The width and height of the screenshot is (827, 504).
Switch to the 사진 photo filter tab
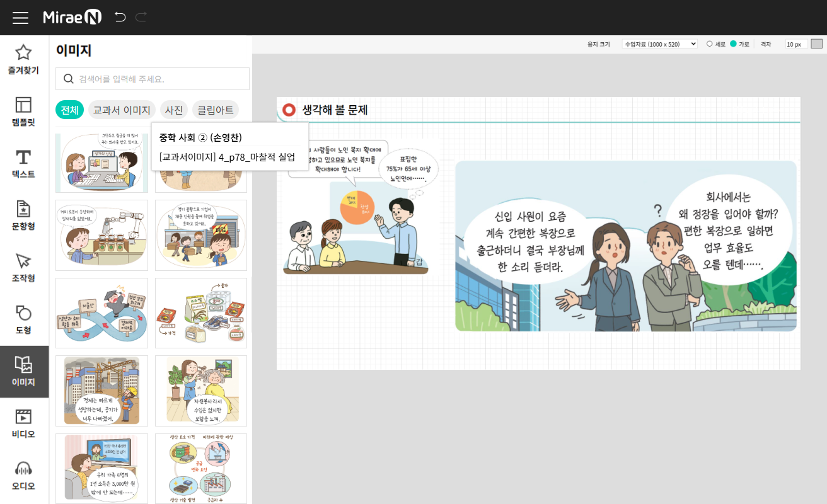point(174,110)
